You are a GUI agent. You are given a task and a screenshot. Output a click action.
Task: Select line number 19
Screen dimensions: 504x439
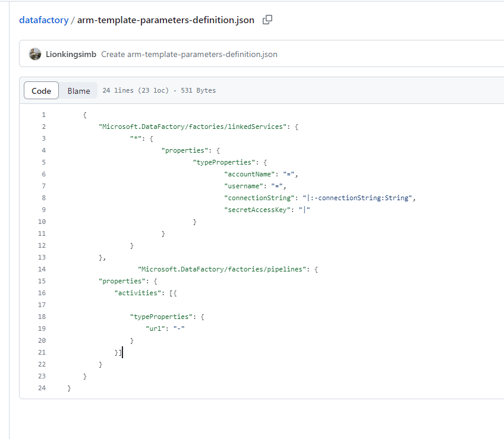coord(42,329)
